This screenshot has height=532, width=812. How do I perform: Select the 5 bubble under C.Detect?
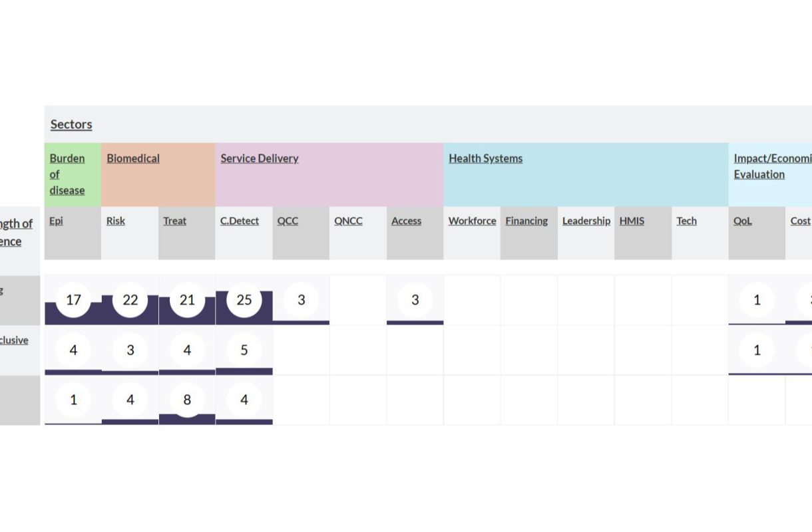pos(244,350)
